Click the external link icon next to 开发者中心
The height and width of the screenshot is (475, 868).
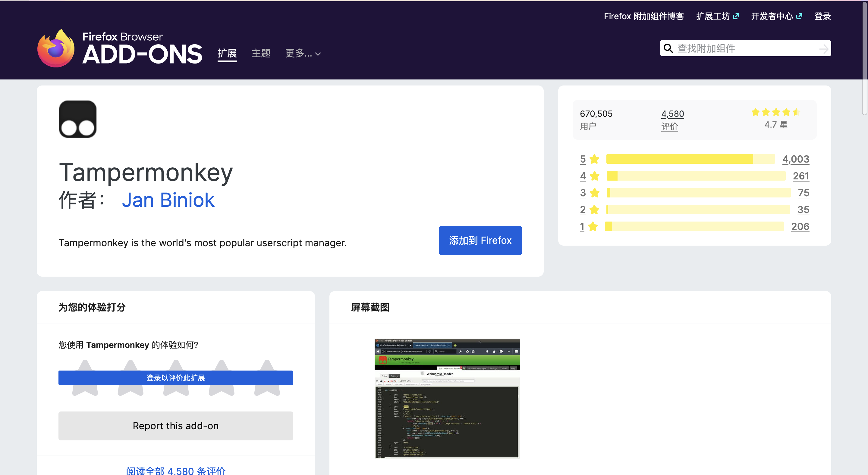[799, 16]
